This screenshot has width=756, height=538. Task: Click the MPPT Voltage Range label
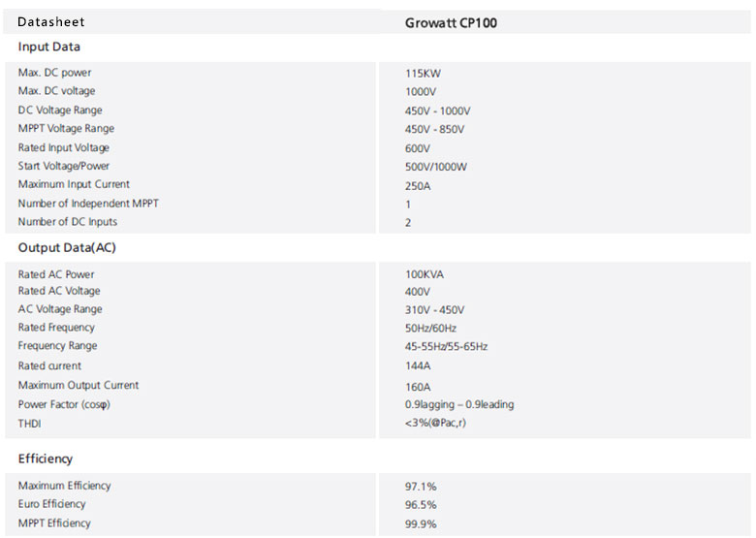(x=66, y=129)
